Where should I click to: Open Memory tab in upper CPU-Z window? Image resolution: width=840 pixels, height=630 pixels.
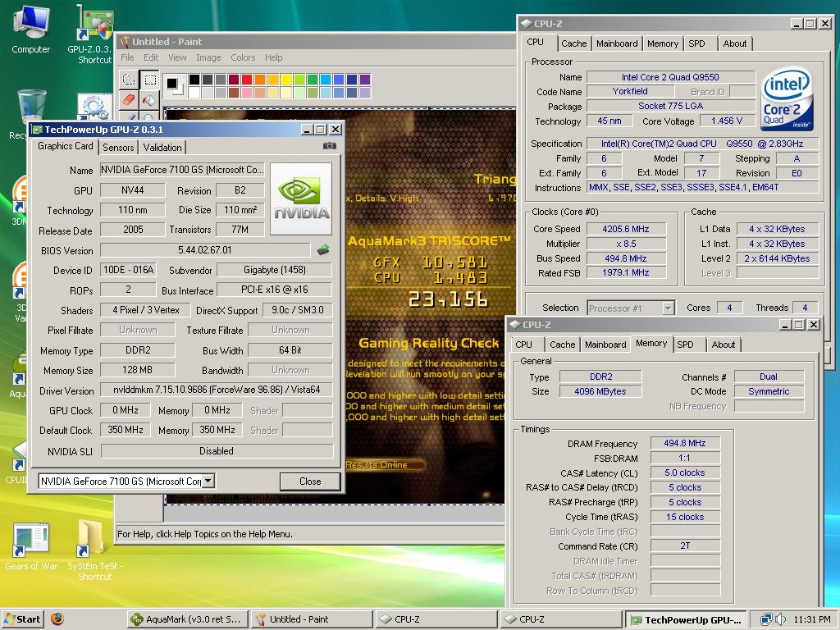pos(663,44)
